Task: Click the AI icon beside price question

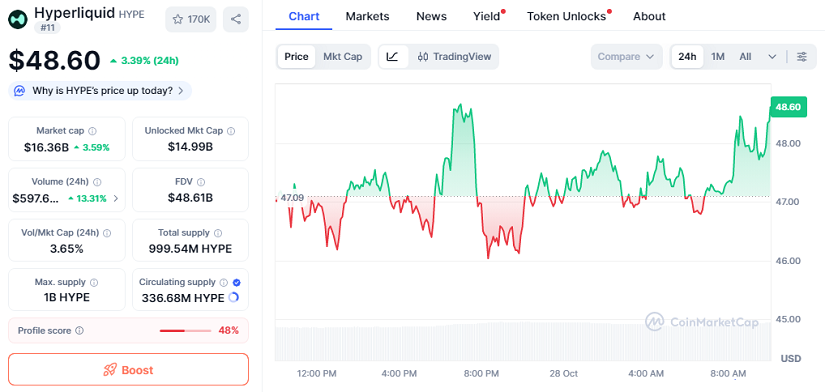Action: point(20,91)
